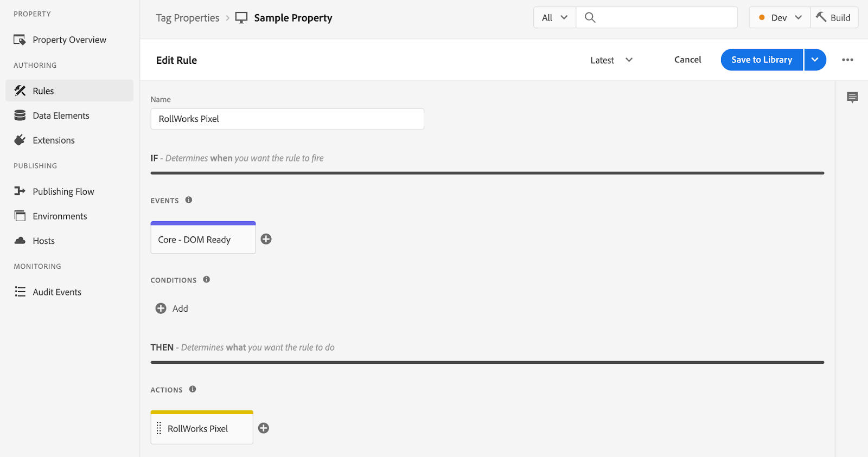Image resolution: width=868 pixels, height=457 pixels.
Task: Expand the Save to Library options arrow
Action: [815, 60]
